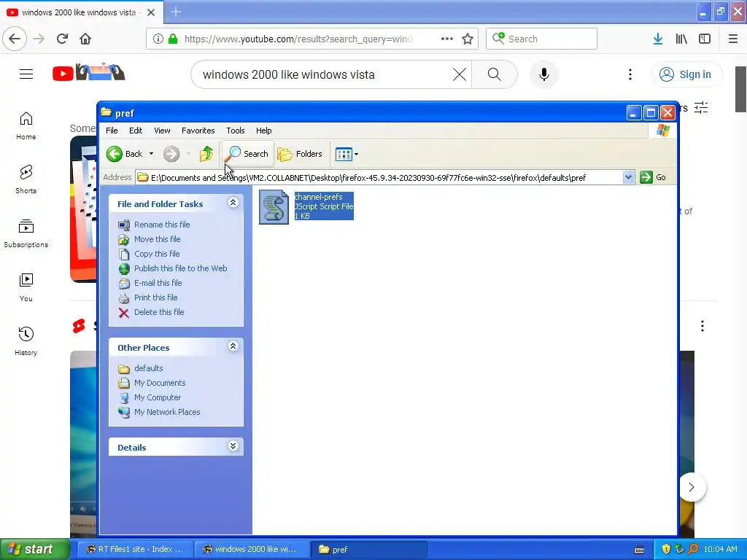Click the next arrow on the Shorts carousel
Image resolution: width=747 pixels, height=560 pixels.
coord(692,487)
